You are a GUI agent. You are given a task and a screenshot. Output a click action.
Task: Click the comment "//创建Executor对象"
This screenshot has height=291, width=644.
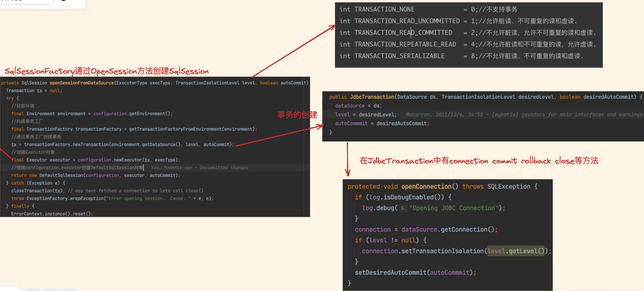coord(33,152)
